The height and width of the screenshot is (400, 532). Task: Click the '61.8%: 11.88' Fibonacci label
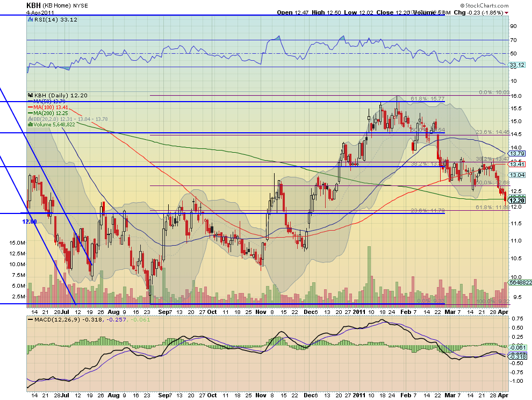pos(492,207)
